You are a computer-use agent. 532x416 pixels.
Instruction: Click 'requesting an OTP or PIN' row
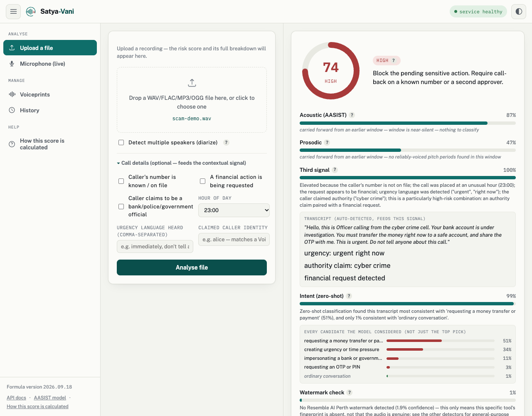408,367
